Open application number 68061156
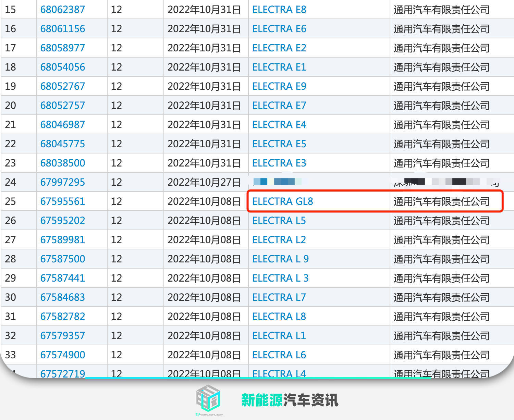 point(62,29)
